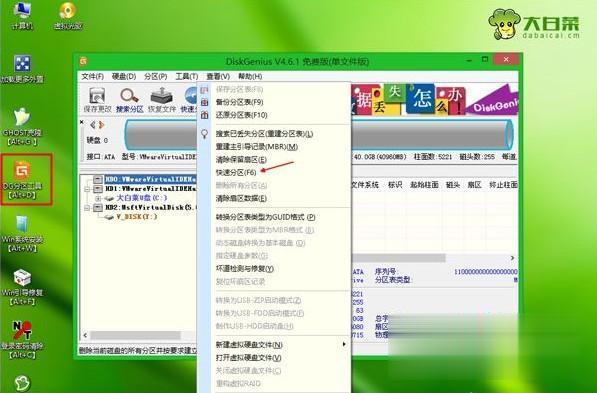Select HD2:MsftVirtualDisk in tree
This screenshot has height=393, width=597.
tap(150, 208)
